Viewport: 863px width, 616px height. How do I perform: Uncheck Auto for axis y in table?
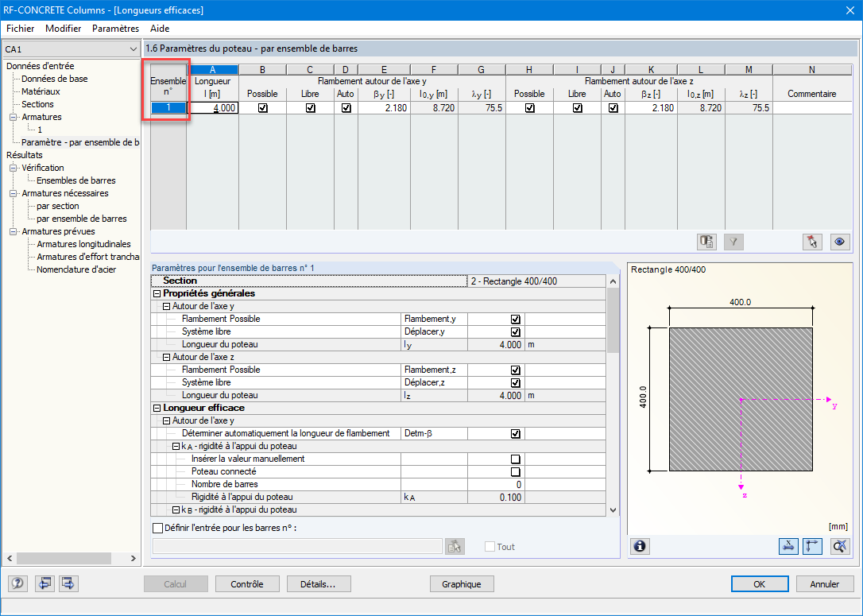(x=346, y=108)
